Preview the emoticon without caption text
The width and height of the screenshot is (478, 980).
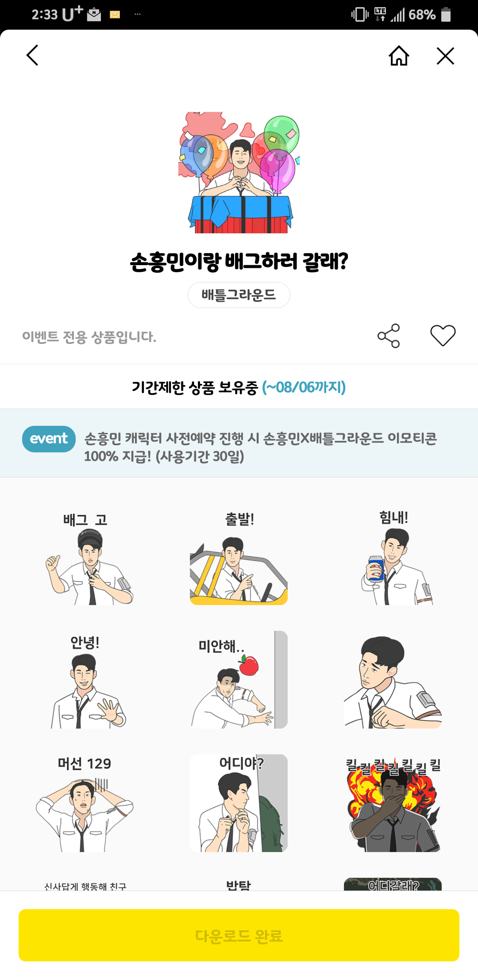click(393, 680)
